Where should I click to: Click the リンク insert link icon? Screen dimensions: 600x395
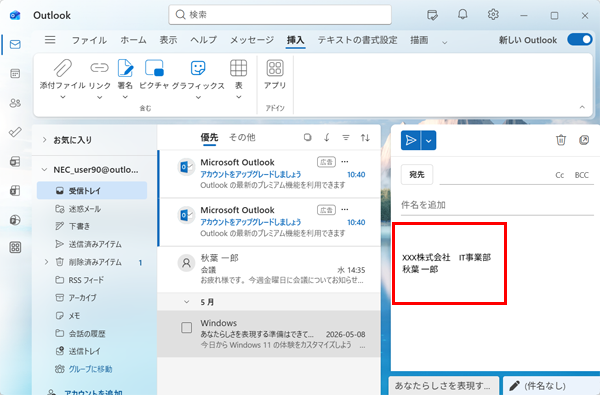point(99,68)
